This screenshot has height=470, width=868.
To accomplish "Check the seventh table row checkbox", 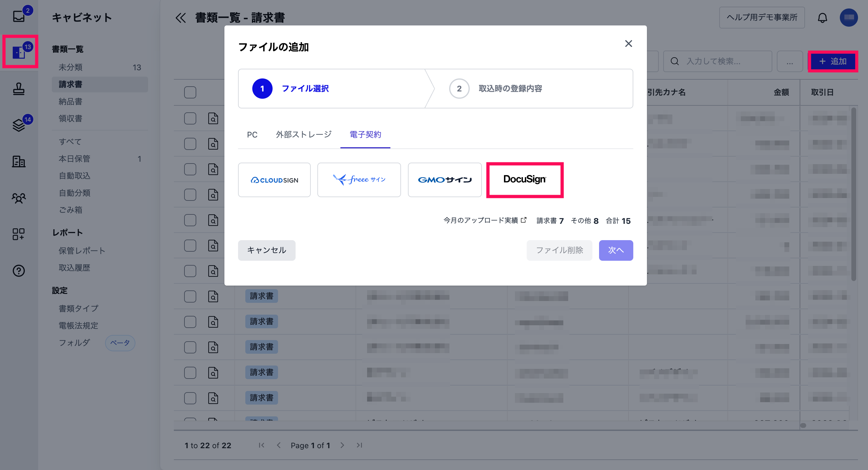I will click(x=190, y=271).
